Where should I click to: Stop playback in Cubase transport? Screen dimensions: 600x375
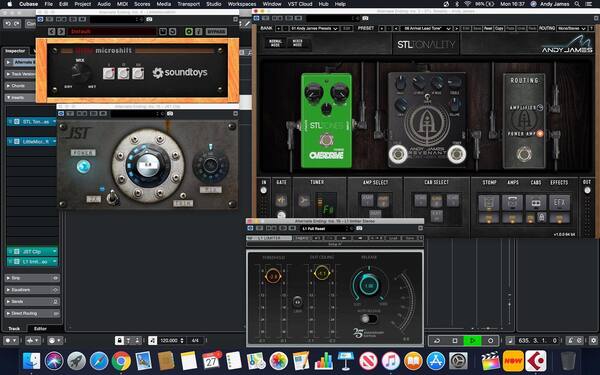coord(455,341)
